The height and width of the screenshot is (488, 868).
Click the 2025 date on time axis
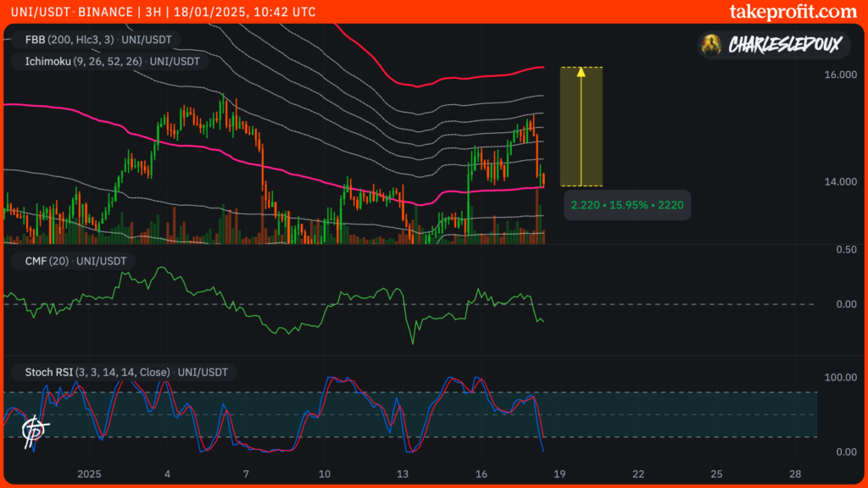point(88,473)
